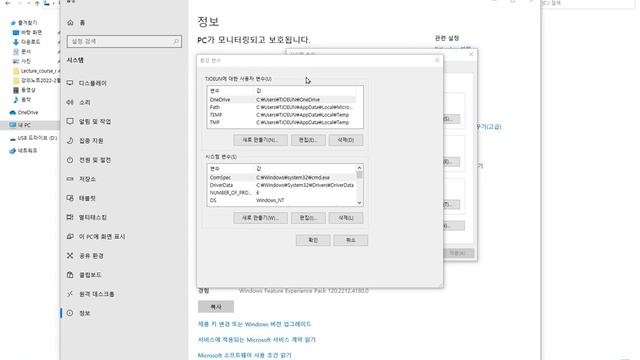The width and height of the screenshot is (640, 360).
Task: Open 태블릿 tablet icon
Action: pyautogui.click(x=70, y=198)
